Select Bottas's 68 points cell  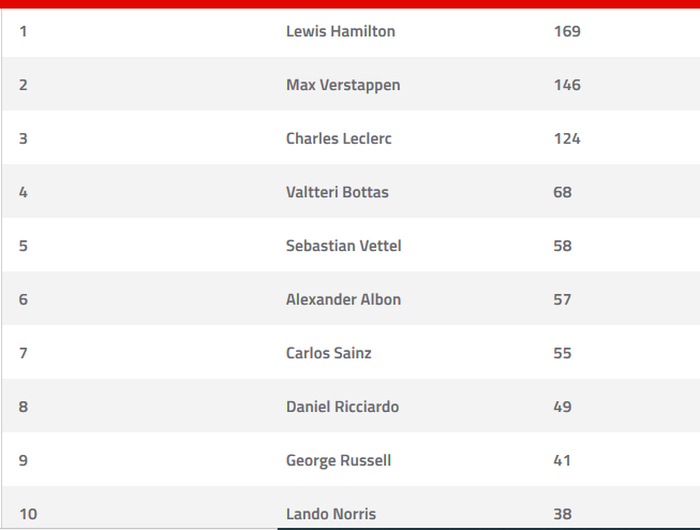pos(562,192)
